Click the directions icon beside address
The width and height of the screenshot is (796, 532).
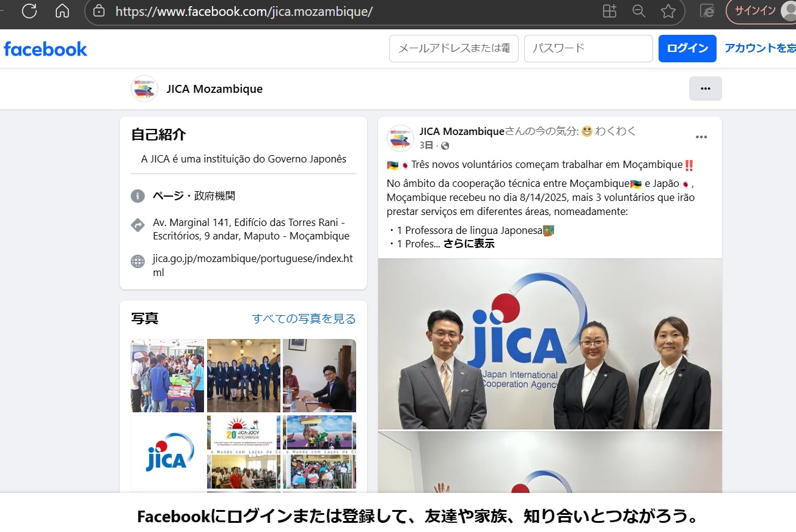[x=138, y=225]
